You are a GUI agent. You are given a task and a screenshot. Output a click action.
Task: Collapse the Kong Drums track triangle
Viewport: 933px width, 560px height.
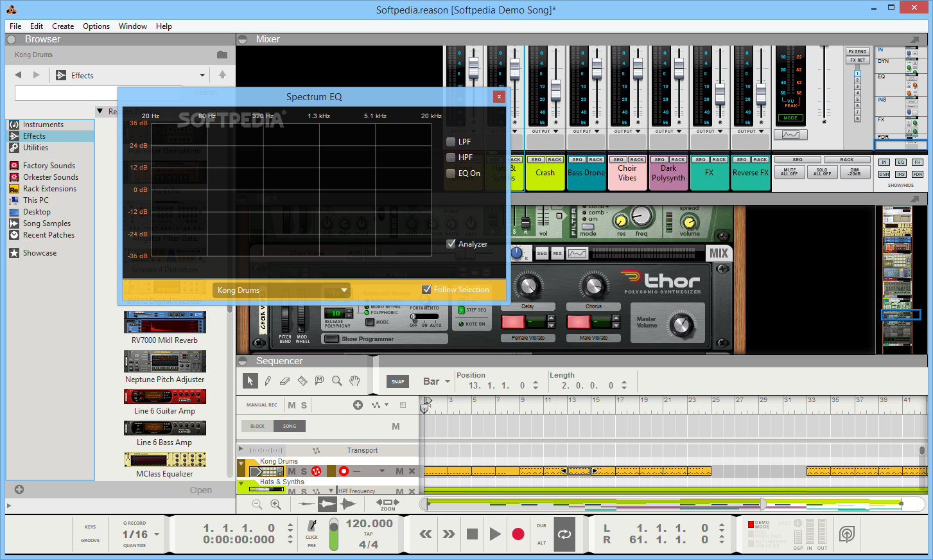point(241,463)
